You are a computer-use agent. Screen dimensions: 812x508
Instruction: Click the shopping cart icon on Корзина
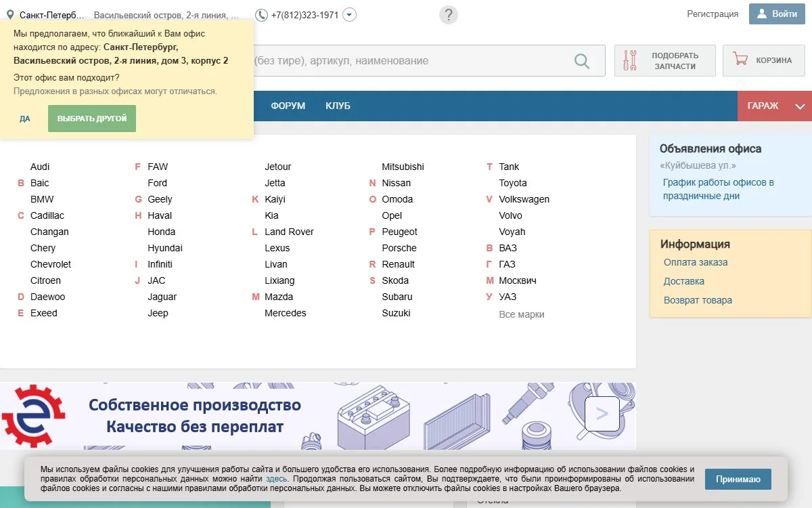pos(740,60)
